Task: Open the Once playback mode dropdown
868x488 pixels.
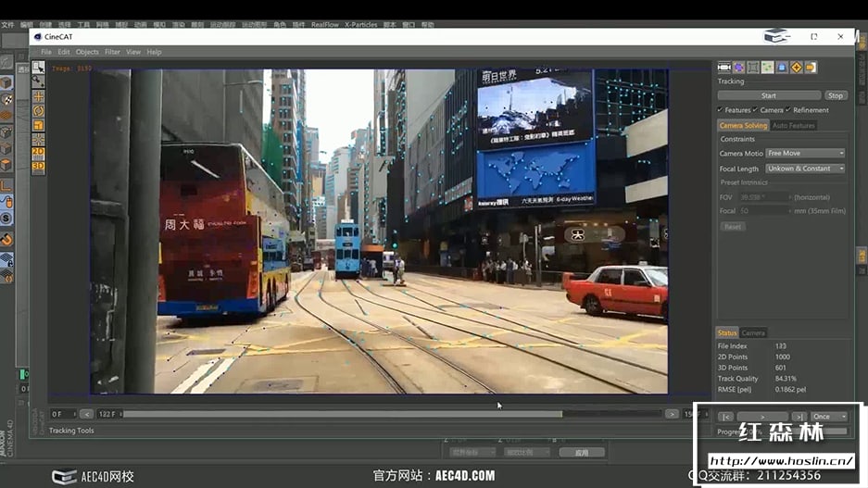Action: pyautogui.click(x=828, y=417)
